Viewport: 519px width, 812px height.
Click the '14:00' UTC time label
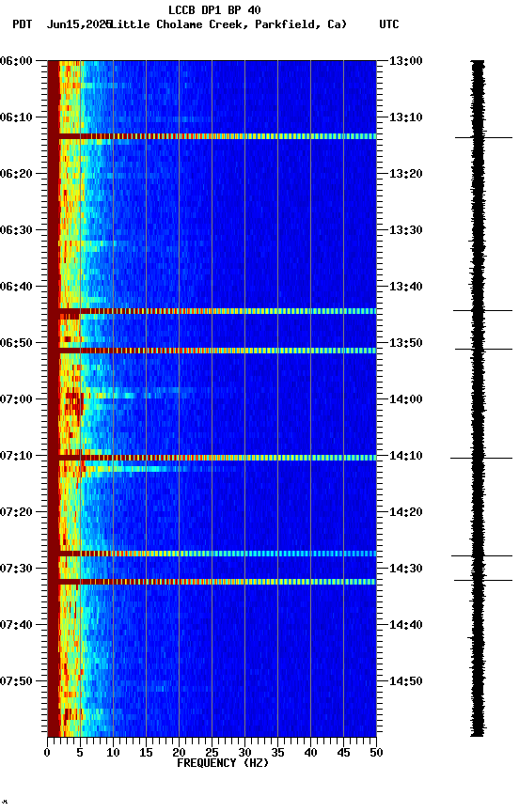coord(406,399)
